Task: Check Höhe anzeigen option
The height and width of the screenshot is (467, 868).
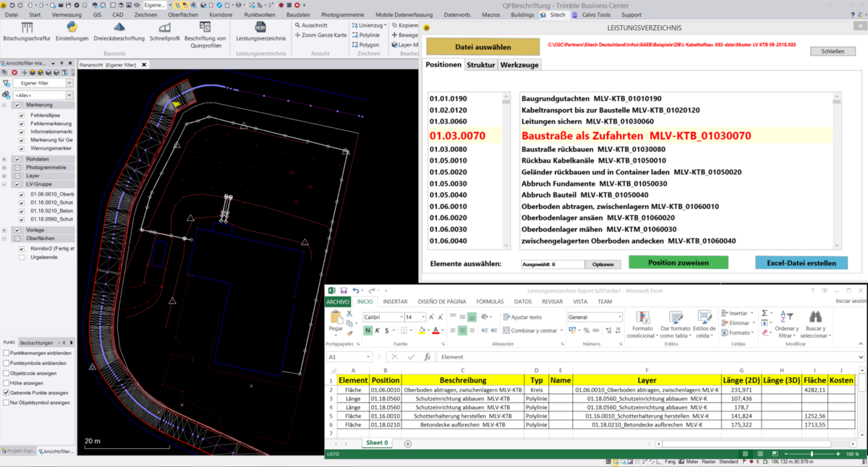Action: pyautogui.click(x=7, y=383)
